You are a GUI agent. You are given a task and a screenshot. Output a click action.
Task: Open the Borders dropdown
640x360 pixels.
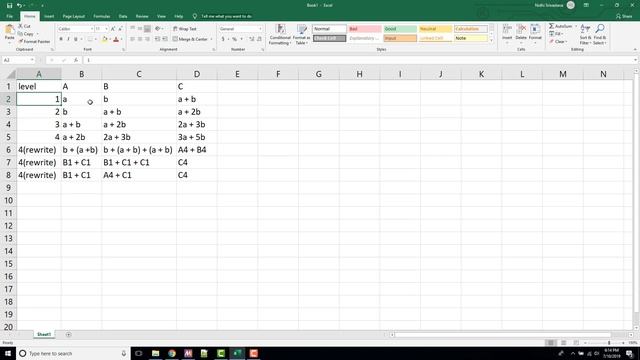pos(96,39)
